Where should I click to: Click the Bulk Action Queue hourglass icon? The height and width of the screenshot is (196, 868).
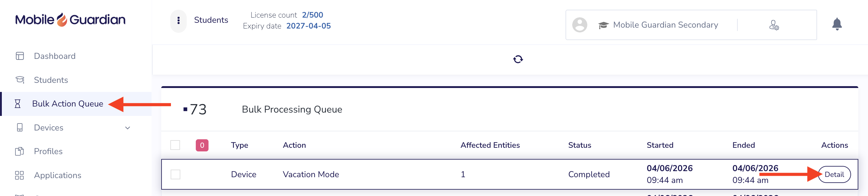point(18,104)
